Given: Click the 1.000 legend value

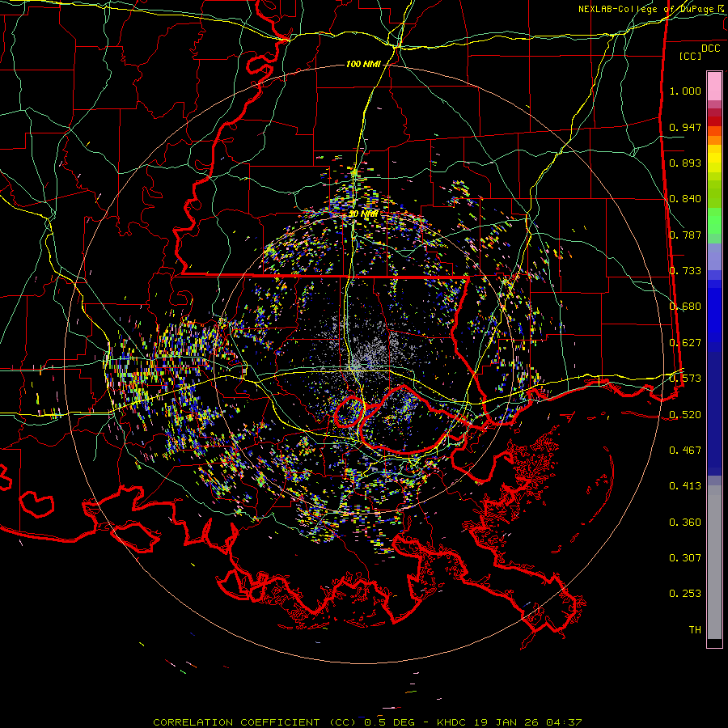Looking at the screenshot, I should (x=685, y=91).
